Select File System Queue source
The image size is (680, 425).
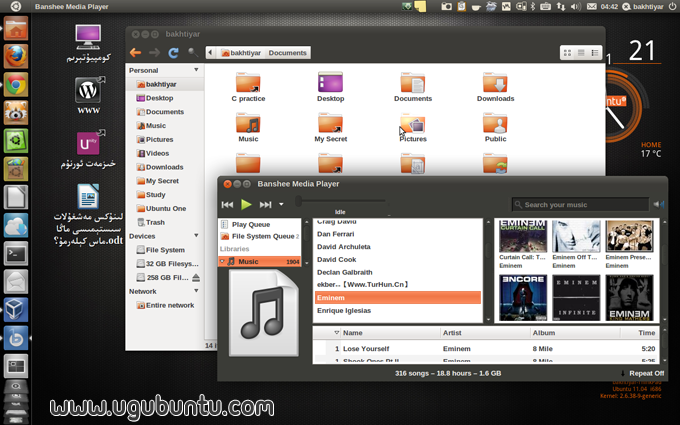(259, 236)
